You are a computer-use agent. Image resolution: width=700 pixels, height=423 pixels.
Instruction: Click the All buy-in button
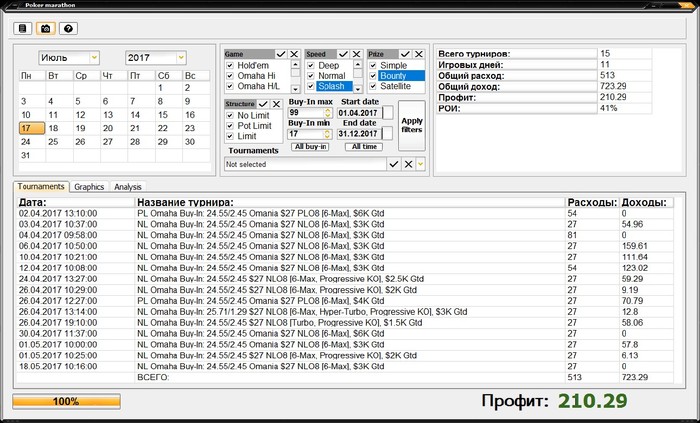pyautogui.click(x=310, y=147)
